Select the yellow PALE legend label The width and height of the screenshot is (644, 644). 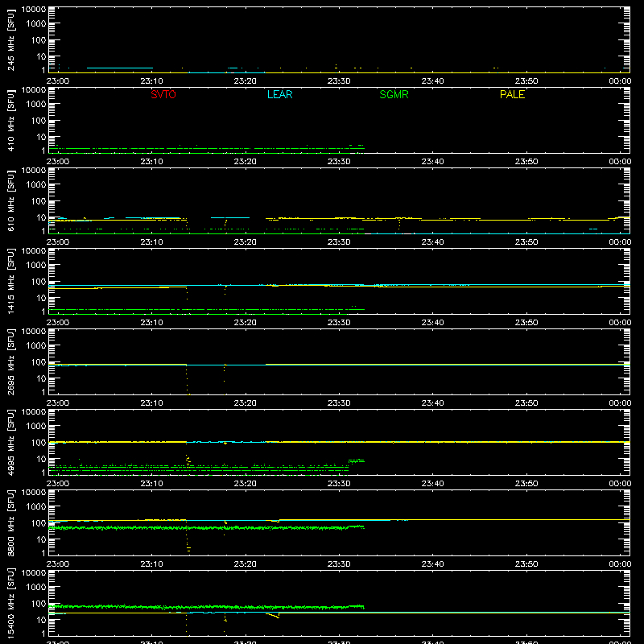point(512,94)
